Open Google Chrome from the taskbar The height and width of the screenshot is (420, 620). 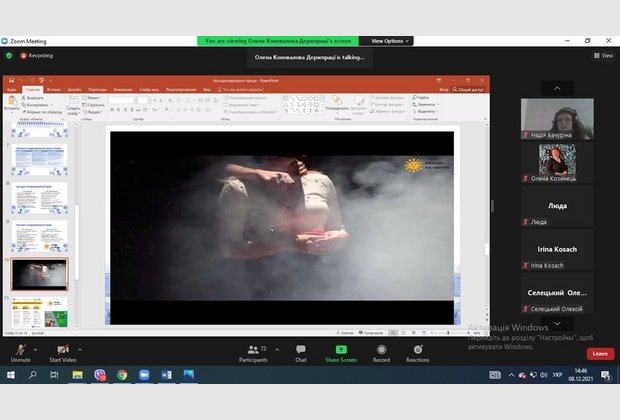coord(122,375)
